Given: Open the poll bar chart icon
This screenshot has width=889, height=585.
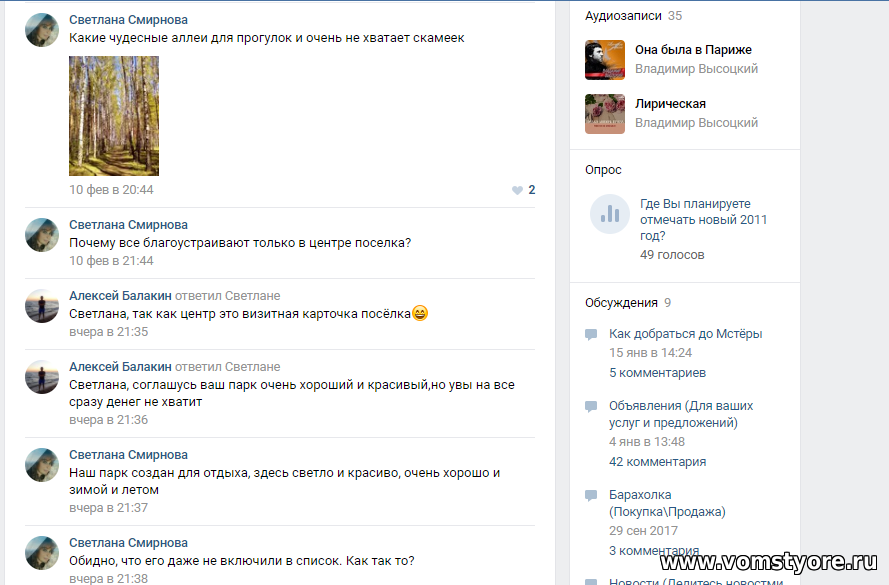Looking at the screenshot, I should pos(609,214).
